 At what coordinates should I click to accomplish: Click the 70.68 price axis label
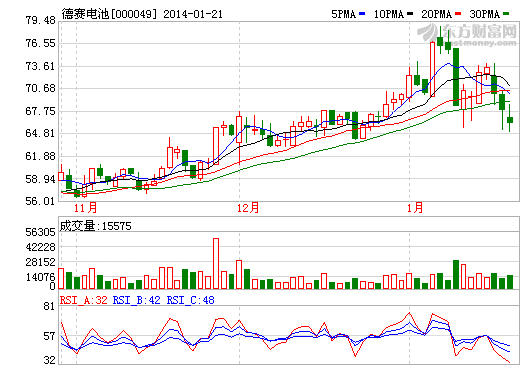(x=40, y=88)
